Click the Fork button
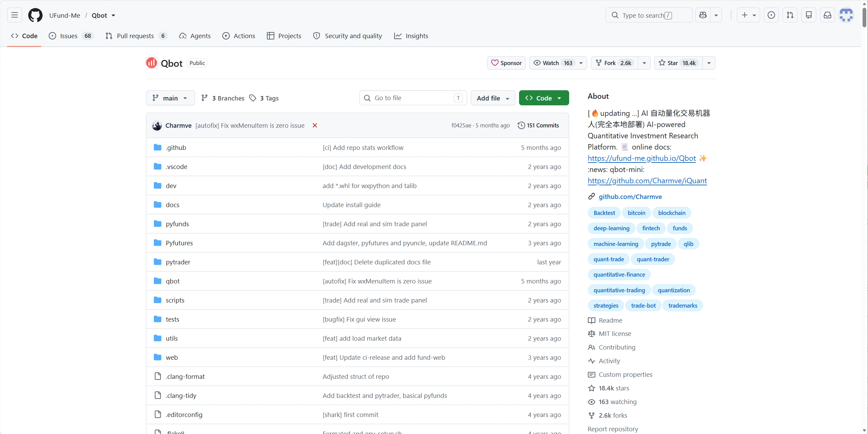 pos(614,63)
